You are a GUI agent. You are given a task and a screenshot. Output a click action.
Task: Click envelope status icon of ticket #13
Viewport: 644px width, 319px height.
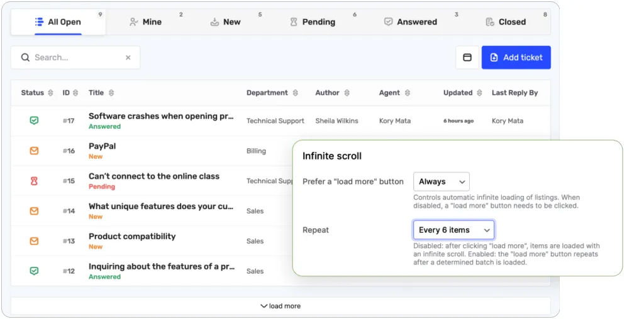(34, 241)
